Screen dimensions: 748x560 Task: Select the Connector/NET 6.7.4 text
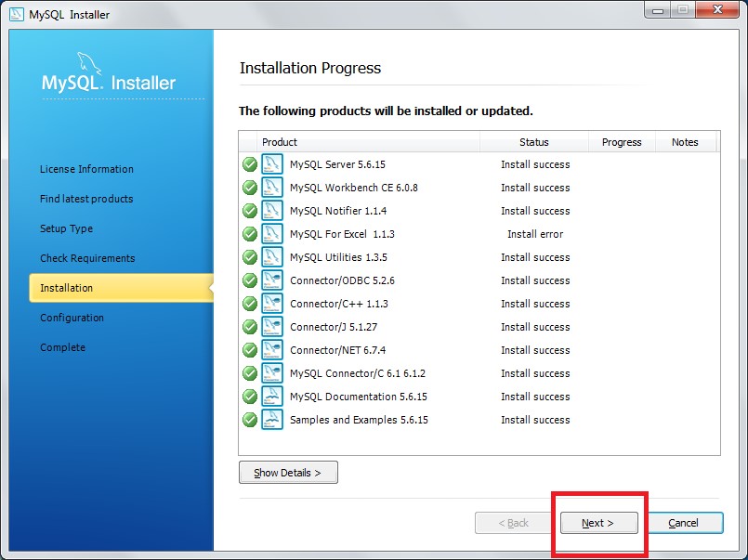click(337, 350)
